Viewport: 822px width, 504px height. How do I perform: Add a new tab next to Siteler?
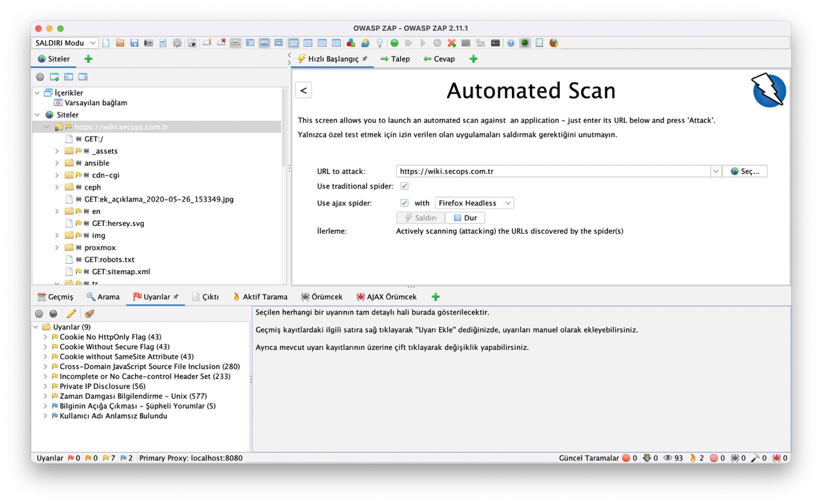point(89,59)
